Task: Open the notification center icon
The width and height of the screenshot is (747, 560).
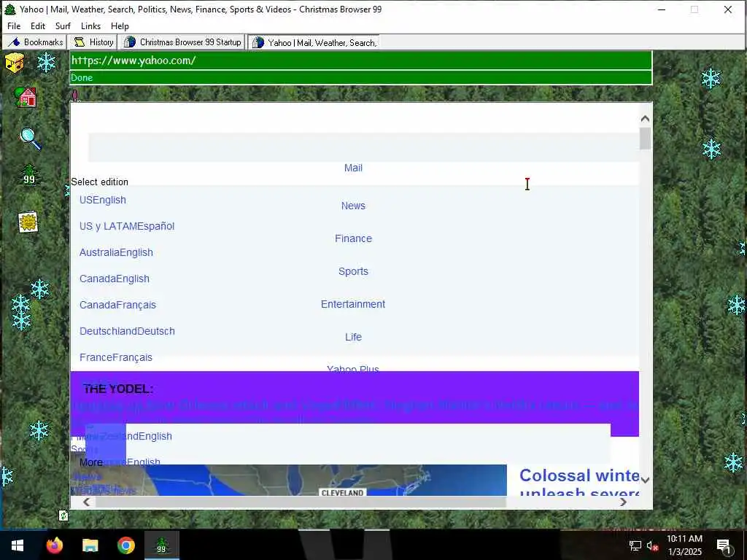Action: 724,545
